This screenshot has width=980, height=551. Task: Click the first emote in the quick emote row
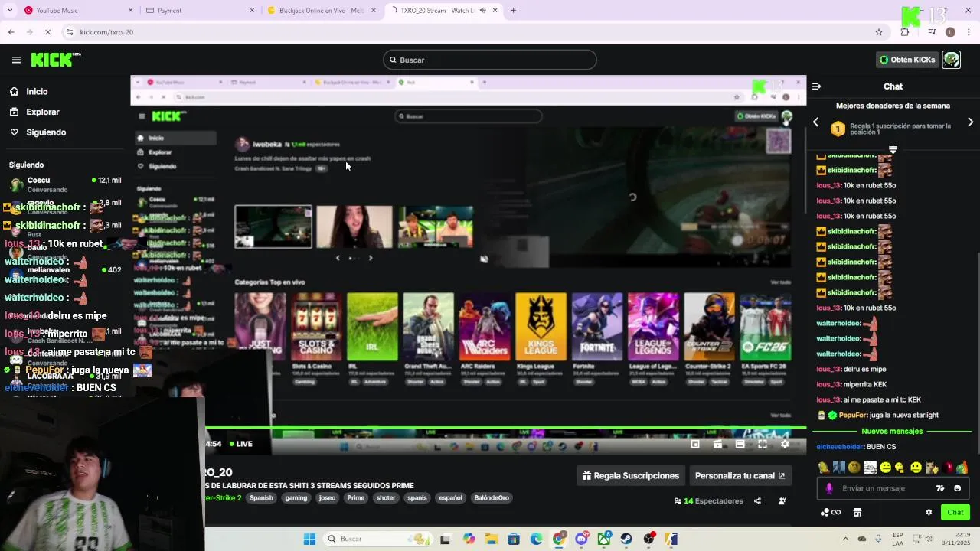pos(824,467)
